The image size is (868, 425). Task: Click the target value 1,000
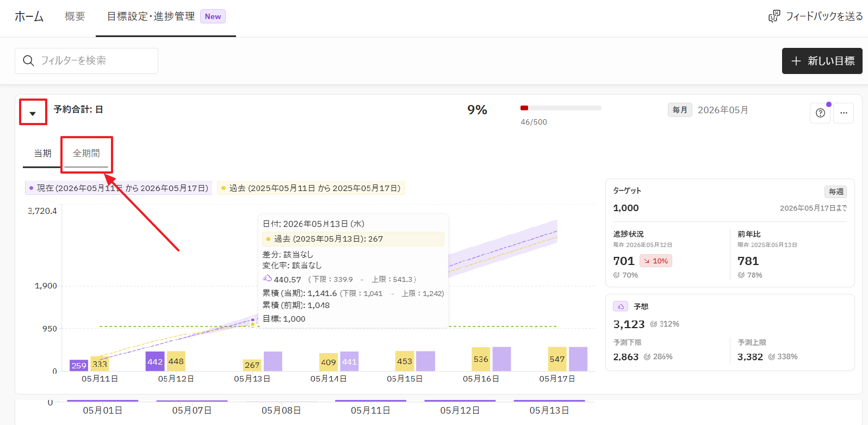pyautogui.click(x=626, y=208)
